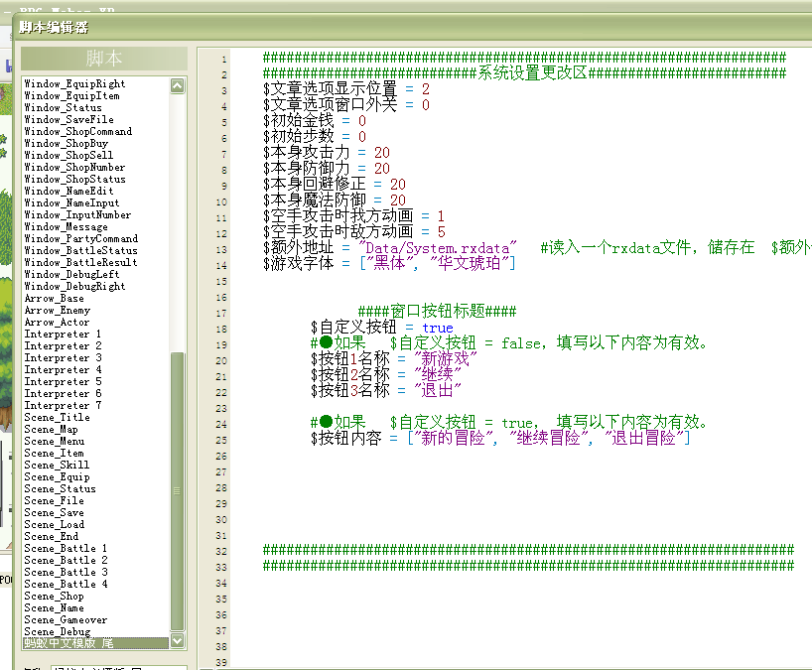Select the Arrow_Enemy script

pos(57,310)
